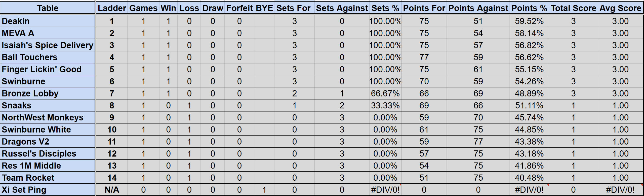Select Bronze Lobby's 66.67% sets percentage
This screenshot has width=644, height=196.
click(x=385, y=93)
